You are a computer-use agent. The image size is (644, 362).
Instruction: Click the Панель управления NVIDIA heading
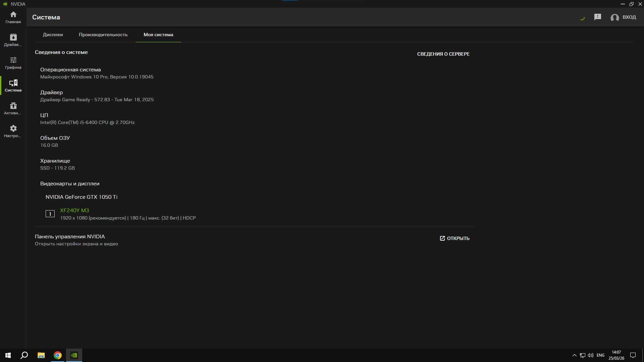pos(70,237)
